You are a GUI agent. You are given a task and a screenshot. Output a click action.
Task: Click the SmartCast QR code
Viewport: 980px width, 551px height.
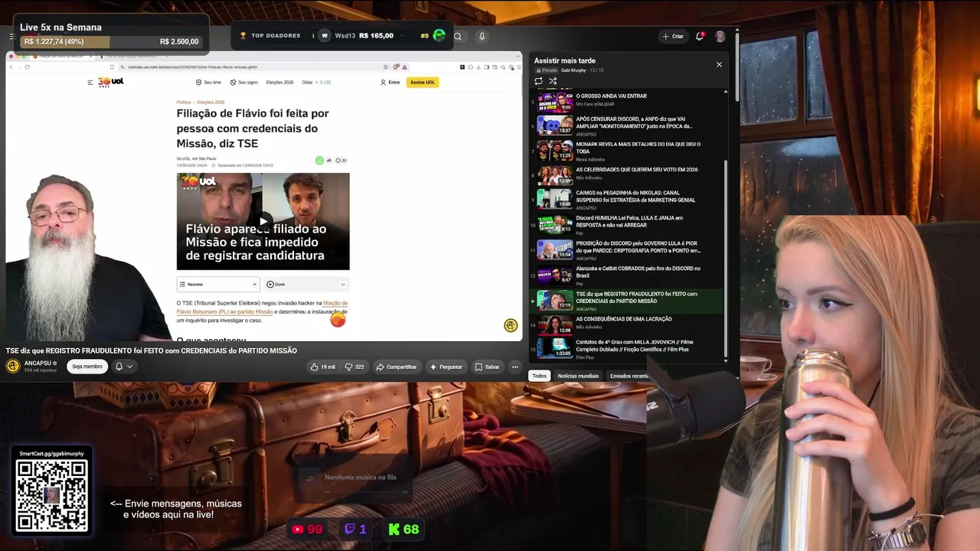pos(52,495)
